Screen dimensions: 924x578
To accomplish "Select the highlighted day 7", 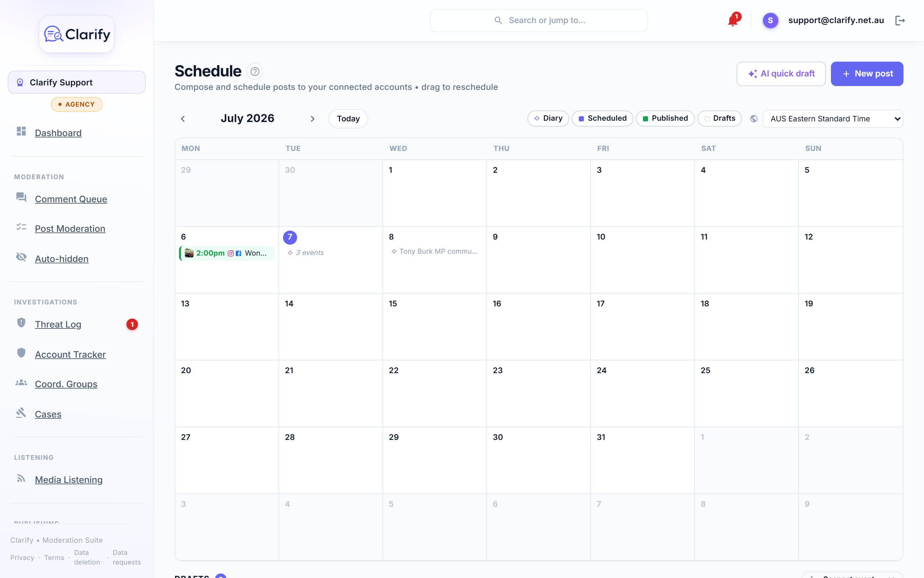I will pos(290,237).
